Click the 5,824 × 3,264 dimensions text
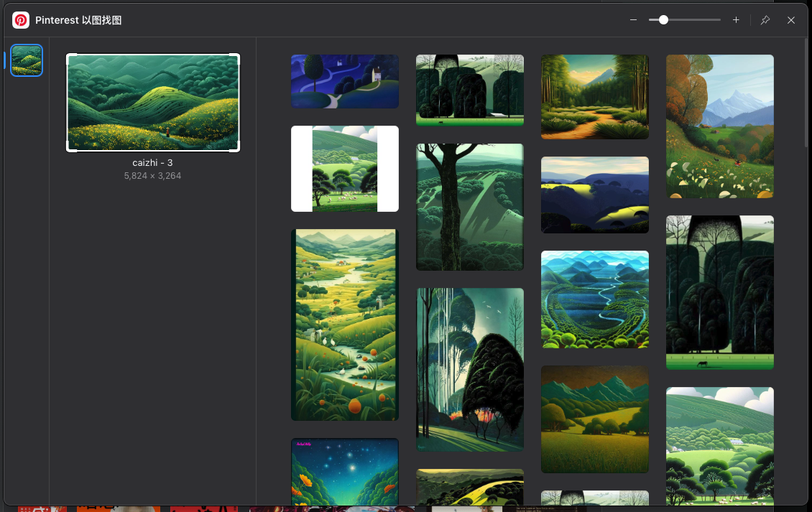This screenshot has width=812, height=512. pyautogui.click(x=152, y=176)
